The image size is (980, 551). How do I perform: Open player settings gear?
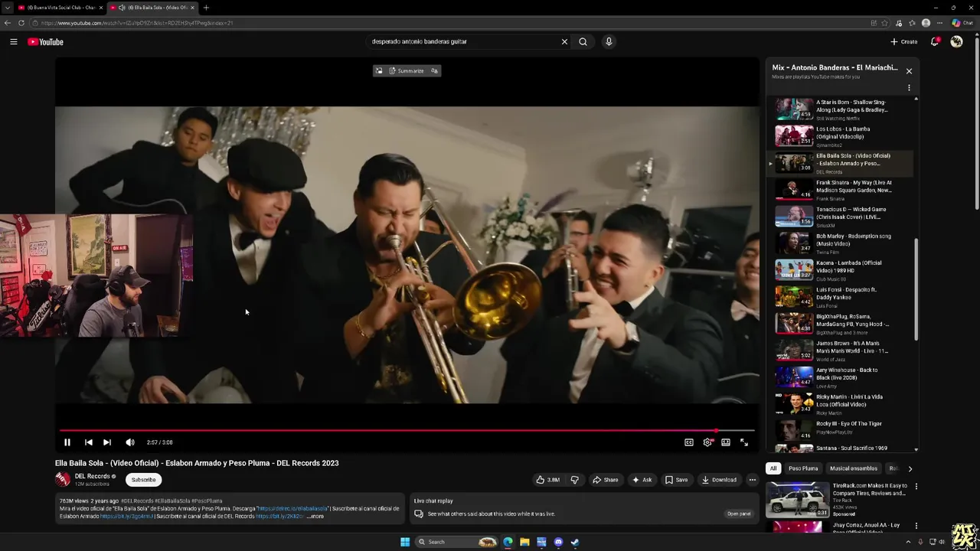click(707, 442)
